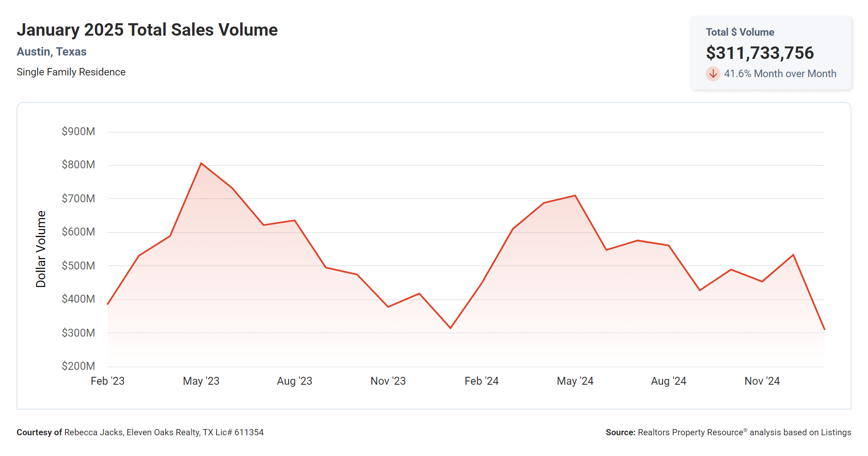
Task: Click the $311,733,756 volume figure
Action: click(759, 53)
